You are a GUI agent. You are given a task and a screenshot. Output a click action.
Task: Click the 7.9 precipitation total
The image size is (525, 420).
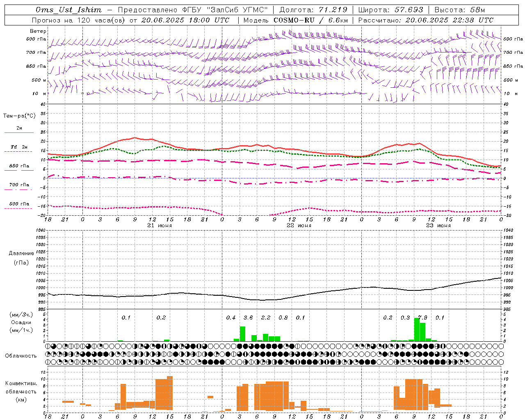422,318
